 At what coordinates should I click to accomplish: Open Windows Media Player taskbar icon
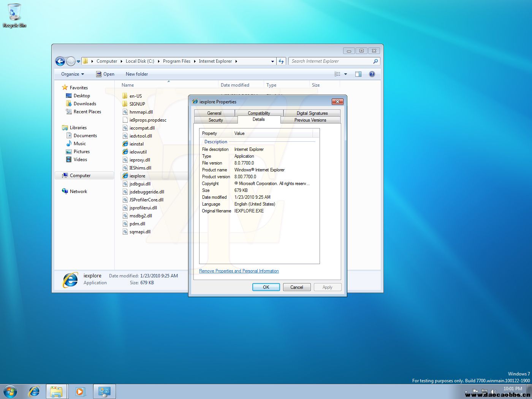click(80, 391)
